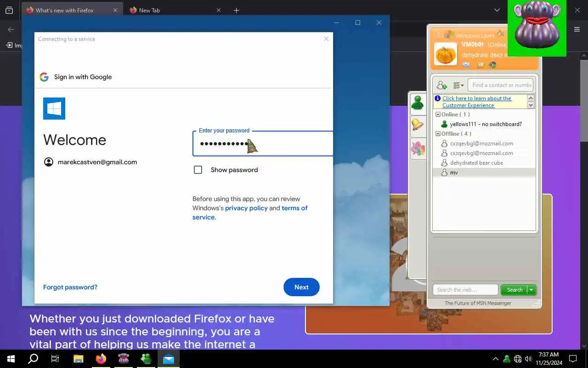This screenshot has height=368, width=588.
Task: Open the Firefox View icon in the tab bar
Action: click(x=9, y=10)
